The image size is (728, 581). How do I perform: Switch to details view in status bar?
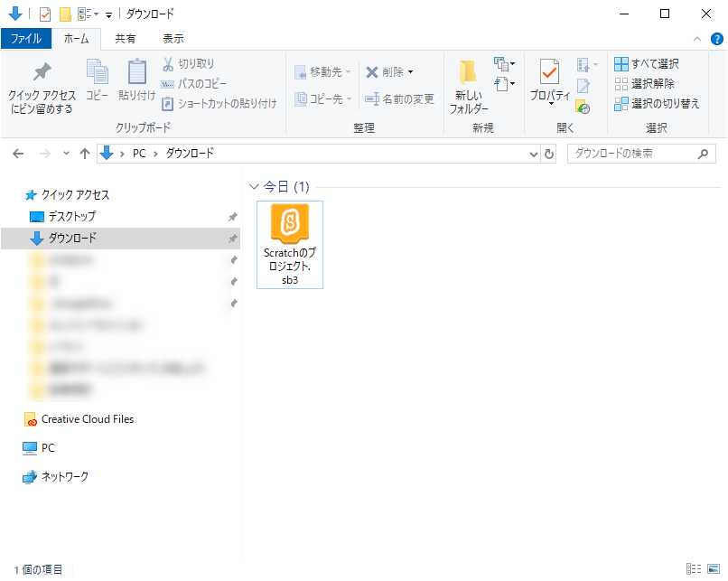point(694,568)
